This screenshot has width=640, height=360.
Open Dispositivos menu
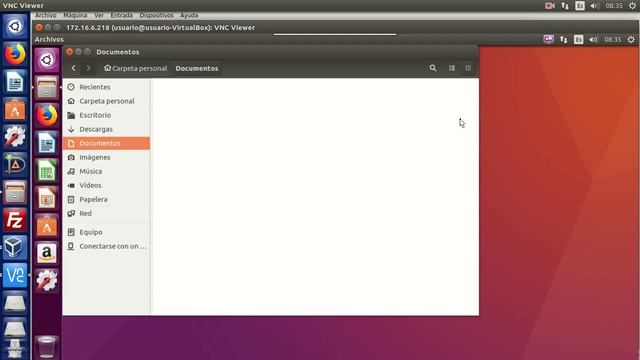(156, 15)
